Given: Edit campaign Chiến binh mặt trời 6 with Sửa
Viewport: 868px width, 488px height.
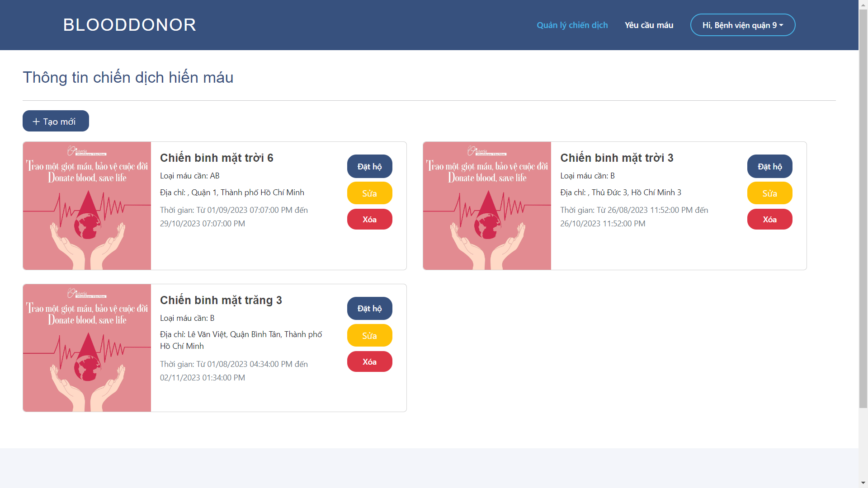Looking at the screenshot, I should click(369, 193).
